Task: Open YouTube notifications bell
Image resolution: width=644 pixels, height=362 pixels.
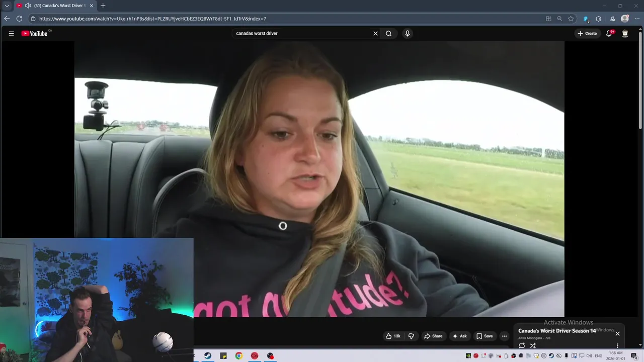Action: click(x=609, y=34)
